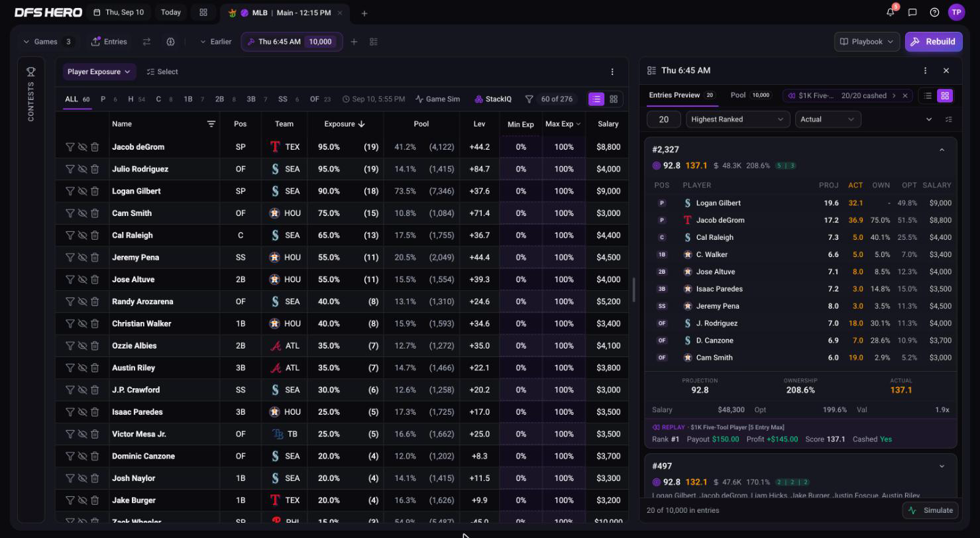Screen dimensions: 980x538
Task: Click the Jose Altuve row funnel icon
Action: coord(70,280)
